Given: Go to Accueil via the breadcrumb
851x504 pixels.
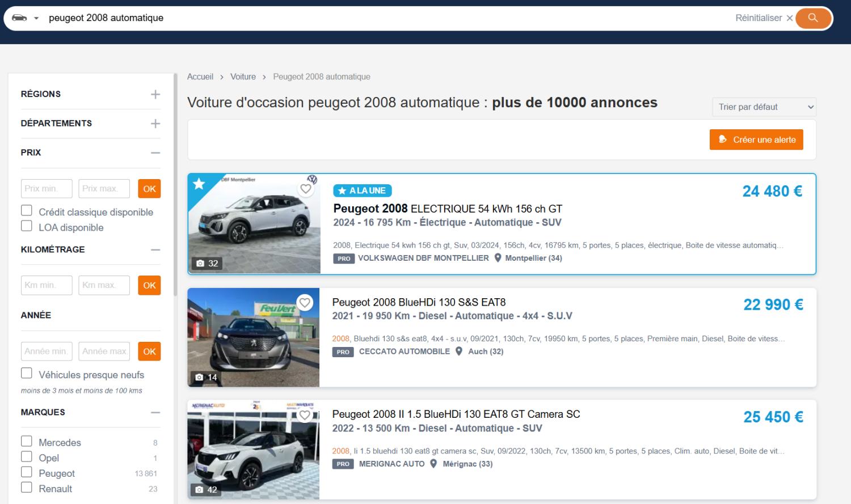Looking at the screenshot, I should tap(200, 77).
